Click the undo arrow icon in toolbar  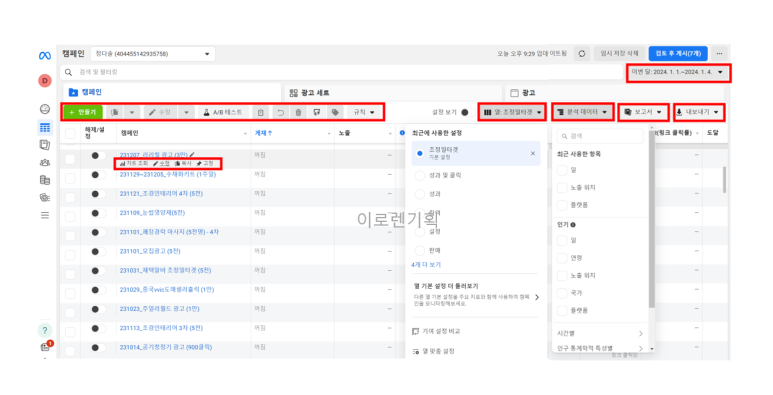coord(281,112)
